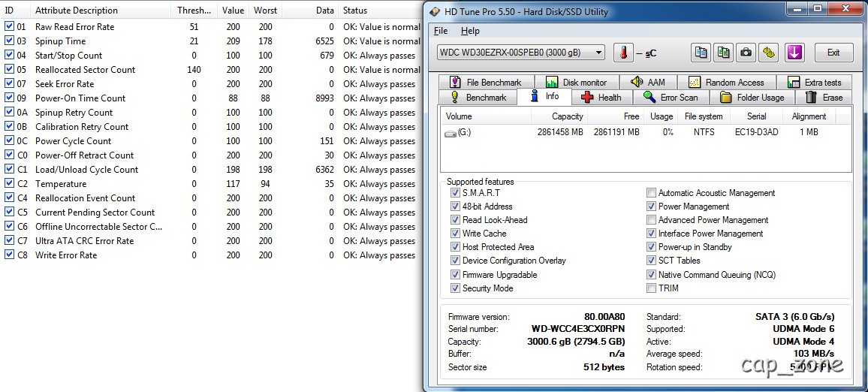
Task: Click the NTFS file system cell
Action: pos(704,132)
